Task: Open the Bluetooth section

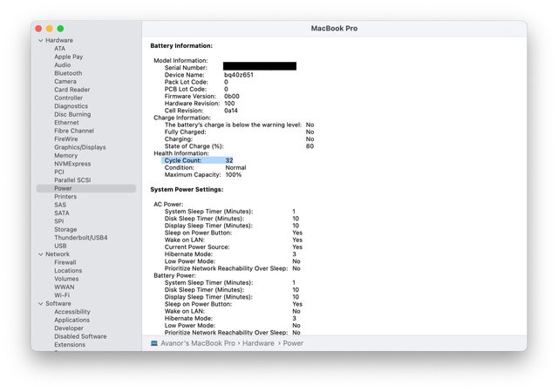Action: 68,73
